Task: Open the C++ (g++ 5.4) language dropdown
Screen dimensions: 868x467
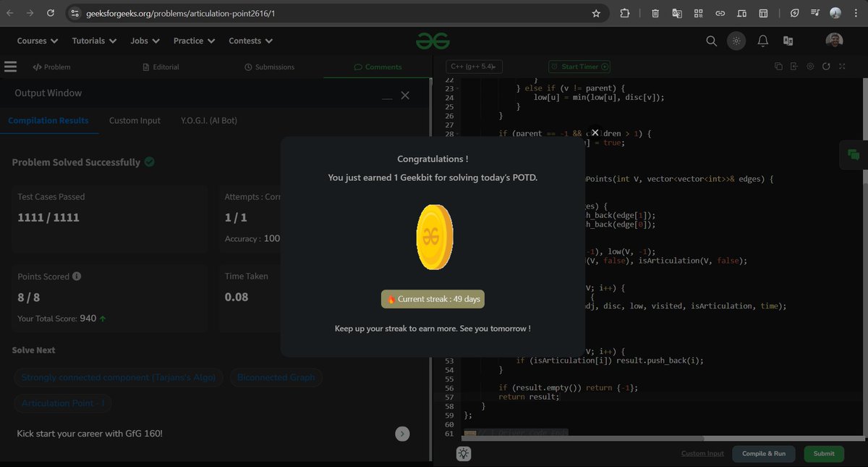Action: coord(474,67)
